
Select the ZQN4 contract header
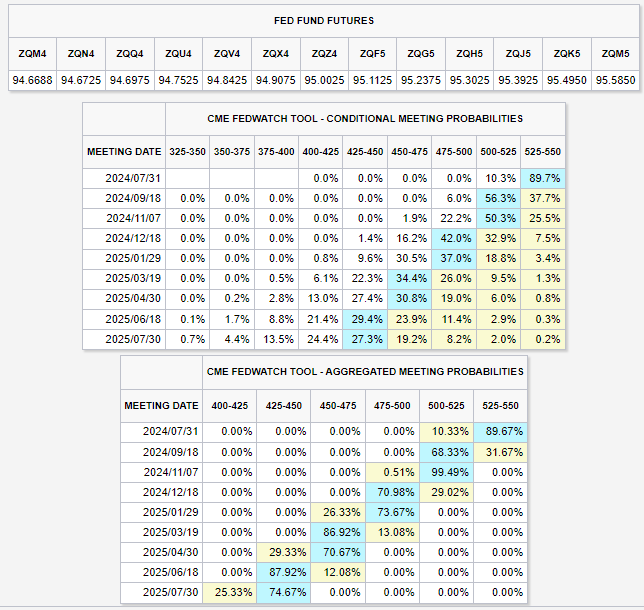tap(81, 54)
